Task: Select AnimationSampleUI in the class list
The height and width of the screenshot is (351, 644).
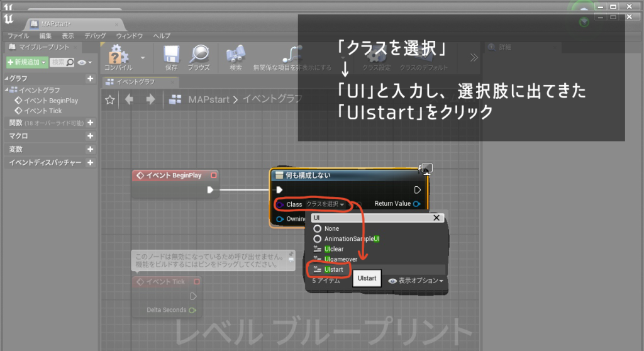Action: (352, 239)
